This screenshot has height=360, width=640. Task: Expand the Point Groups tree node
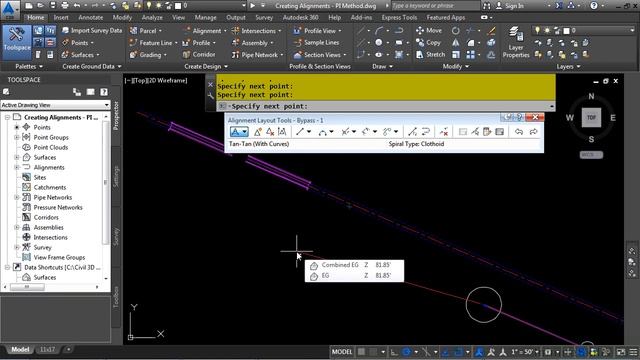point(17,138)
